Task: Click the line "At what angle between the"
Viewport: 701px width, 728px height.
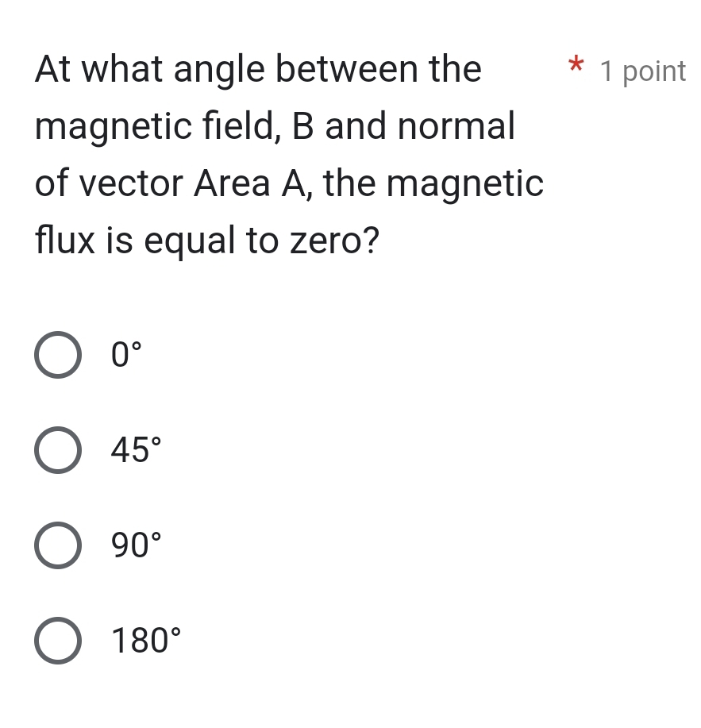Action: [258, 69]
